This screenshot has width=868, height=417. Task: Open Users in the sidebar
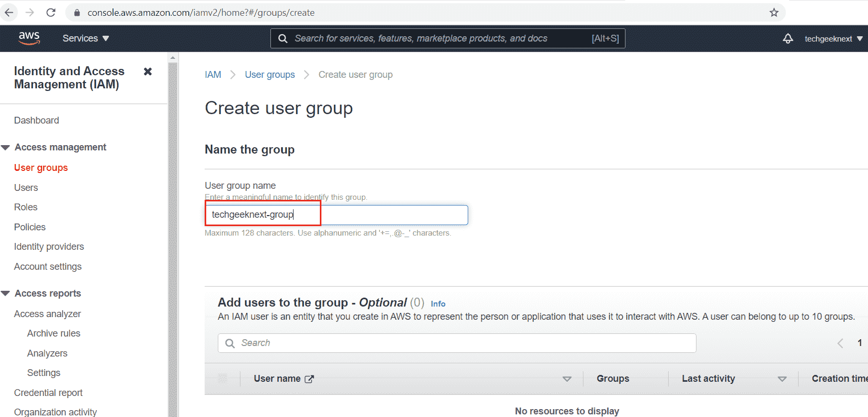click(26, 188)
